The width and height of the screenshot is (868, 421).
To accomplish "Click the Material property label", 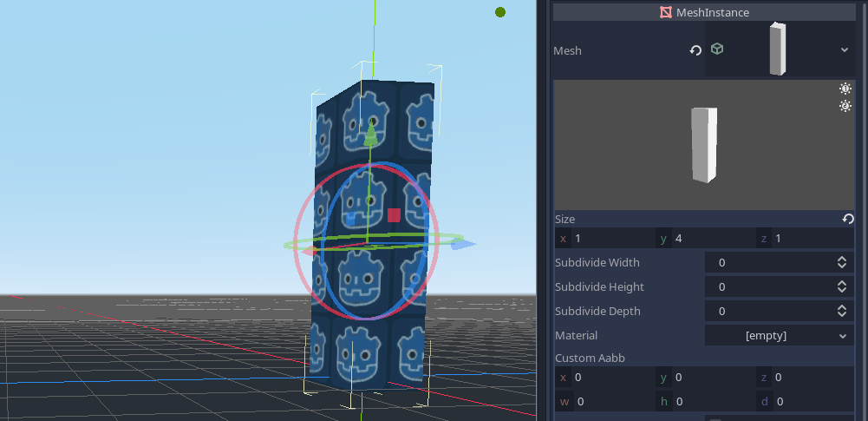I will (577, 336).
